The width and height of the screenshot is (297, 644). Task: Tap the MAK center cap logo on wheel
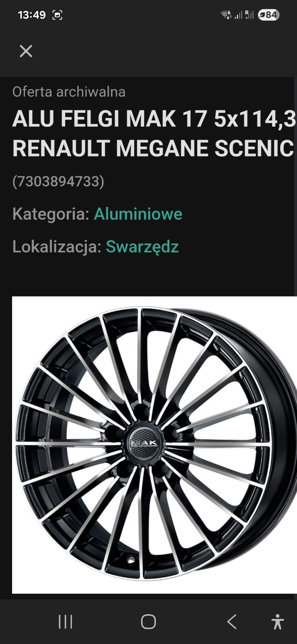[144, 443]
